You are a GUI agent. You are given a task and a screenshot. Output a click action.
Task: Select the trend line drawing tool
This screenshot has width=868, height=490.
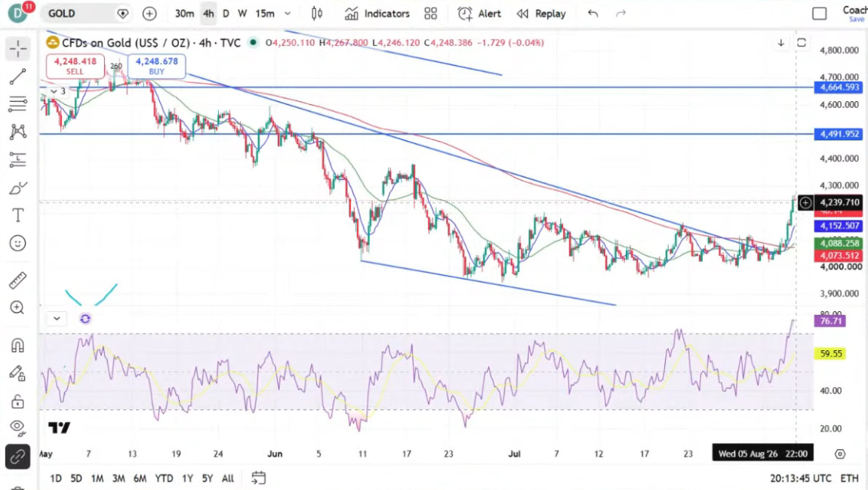pyautogui.click(x=17, y=76)
